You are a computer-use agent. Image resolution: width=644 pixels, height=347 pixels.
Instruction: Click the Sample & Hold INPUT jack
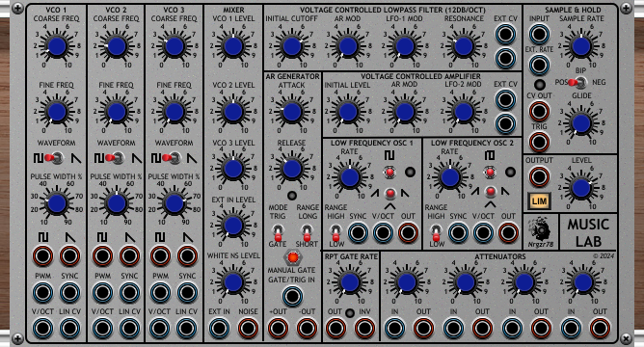[539, 34]
